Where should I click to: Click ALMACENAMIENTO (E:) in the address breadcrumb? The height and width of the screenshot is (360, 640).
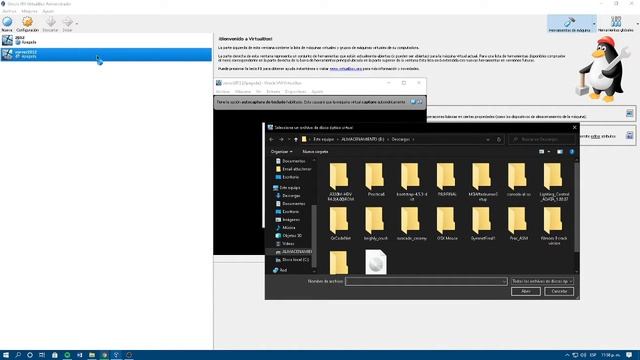tap(363, 139)
